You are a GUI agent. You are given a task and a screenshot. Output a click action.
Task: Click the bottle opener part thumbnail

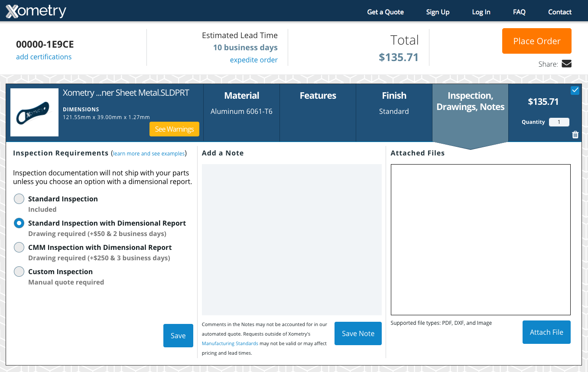[34, 112]
